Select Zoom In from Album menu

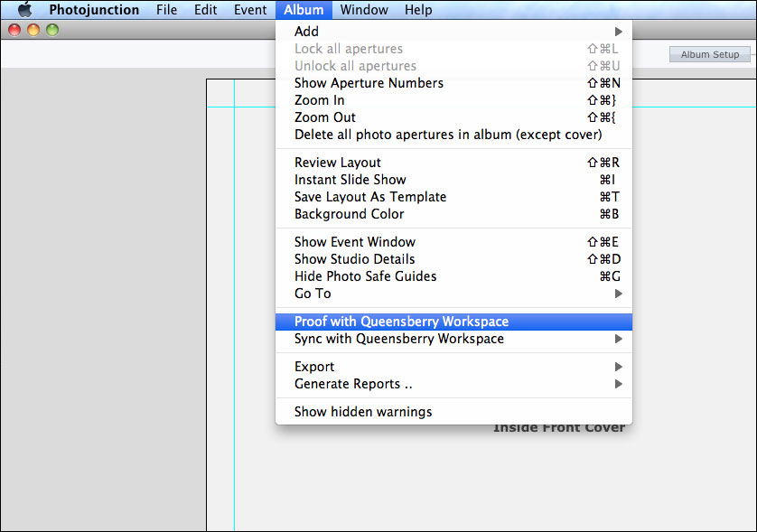453,100
